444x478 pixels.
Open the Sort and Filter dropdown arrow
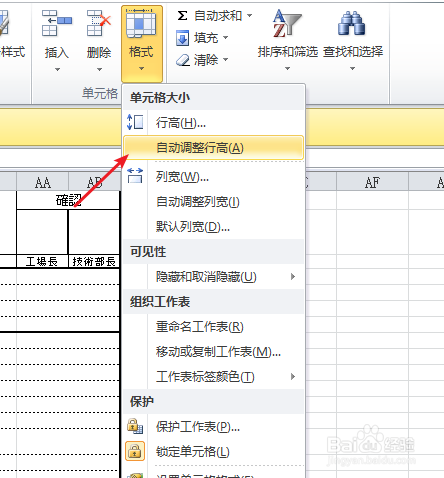click(287, 69)
